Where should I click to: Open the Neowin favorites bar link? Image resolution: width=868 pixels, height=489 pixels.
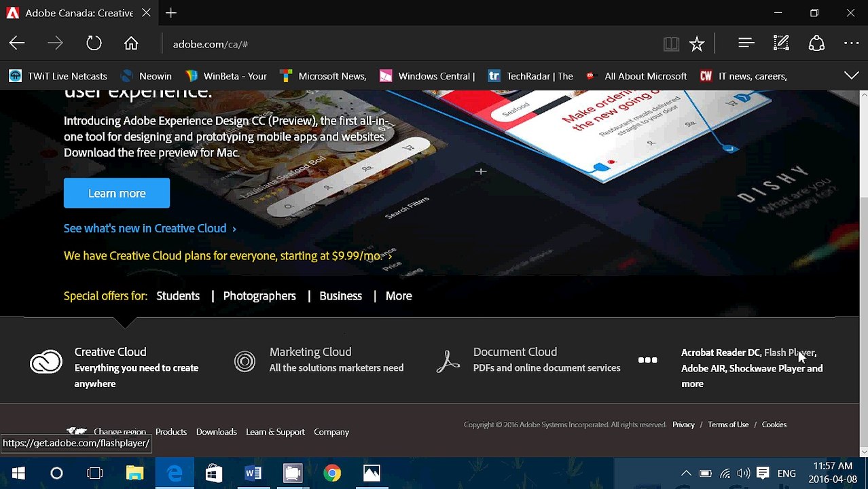coord(146,76)
